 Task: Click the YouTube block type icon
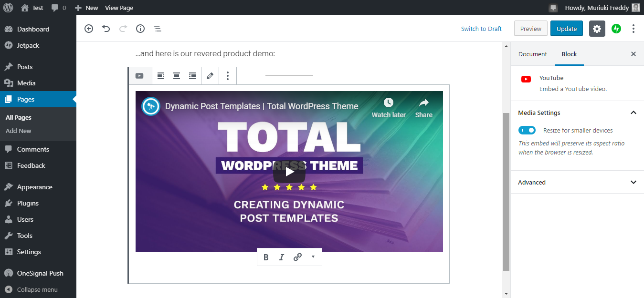point(139,76)
